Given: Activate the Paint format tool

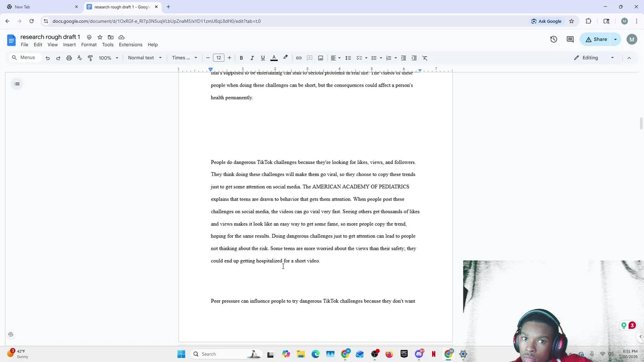Looking at the screenshot, I should pyautogui.click(x=90, y=58).
